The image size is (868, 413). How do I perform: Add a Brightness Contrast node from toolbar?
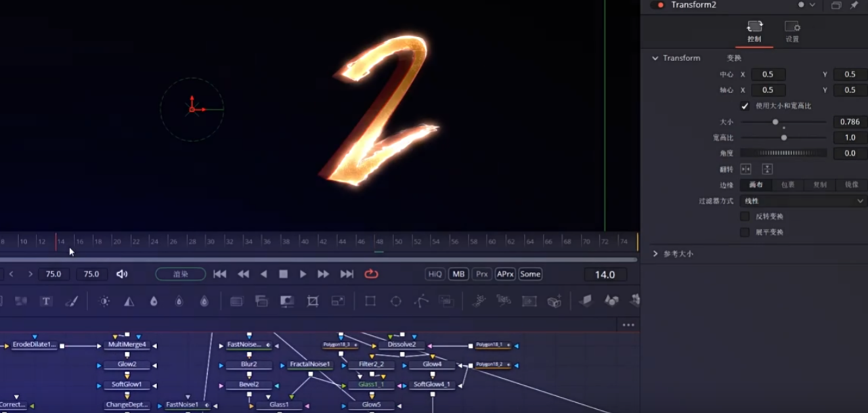(x=105, y=301)
